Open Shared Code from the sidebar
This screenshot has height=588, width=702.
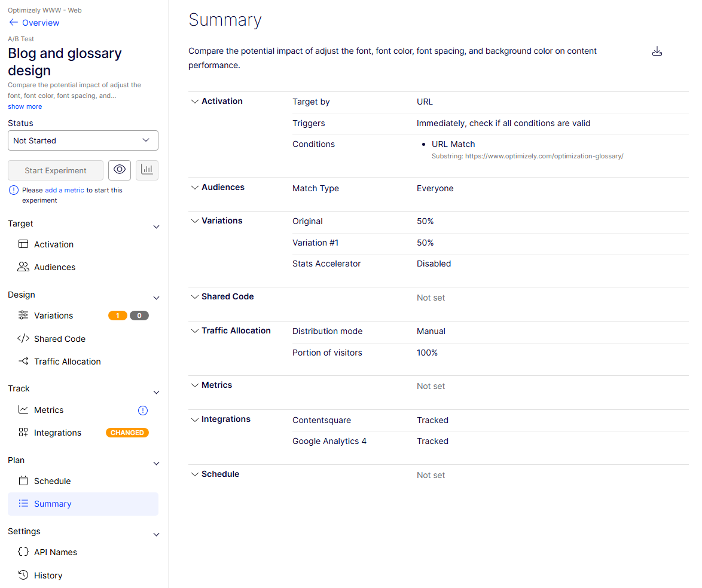click(x=59, y=339)
